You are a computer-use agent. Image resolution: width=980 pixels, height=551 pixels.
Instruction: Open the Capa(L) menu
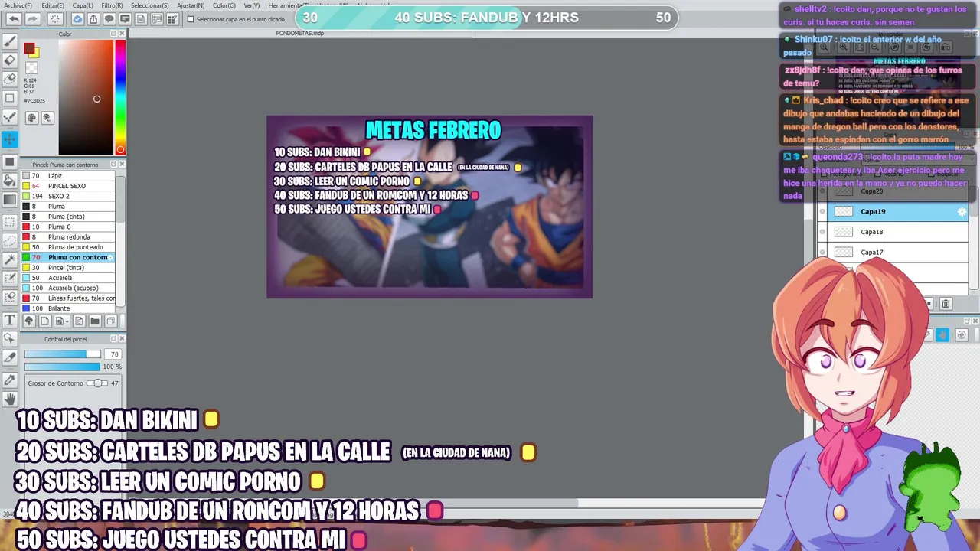point(83,5)
